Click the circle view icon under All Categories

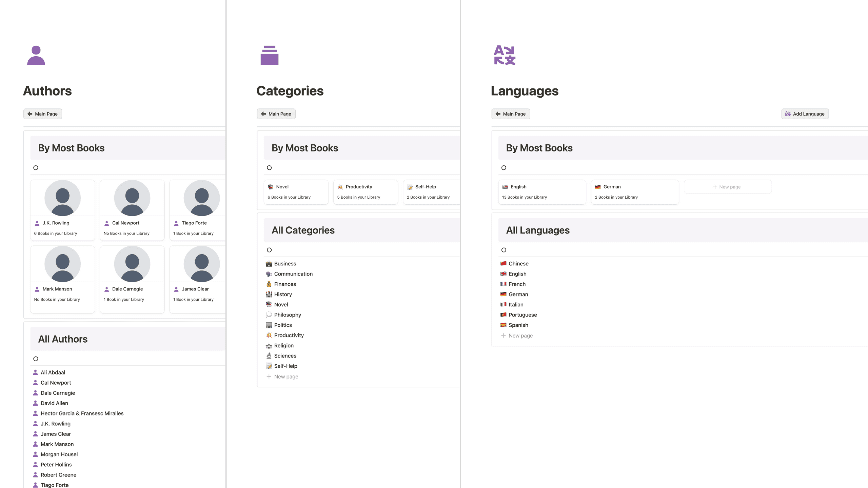269,250
